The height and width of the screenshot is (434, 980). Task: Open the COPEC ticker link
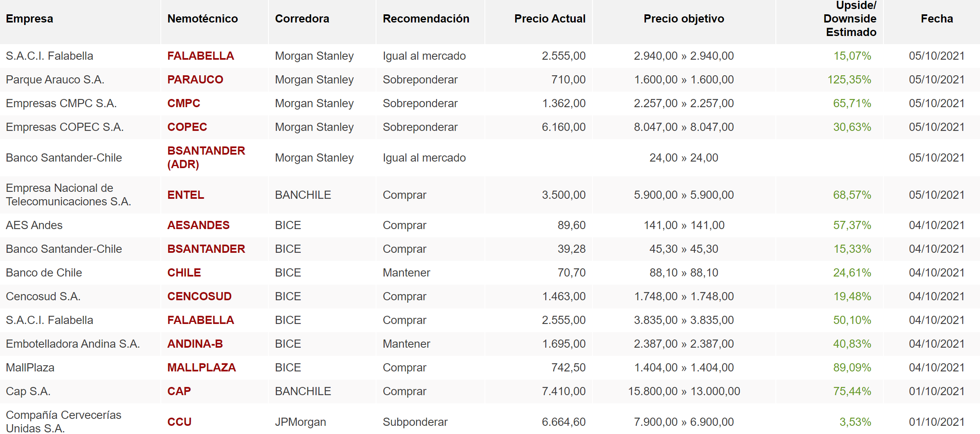[187, 127]
